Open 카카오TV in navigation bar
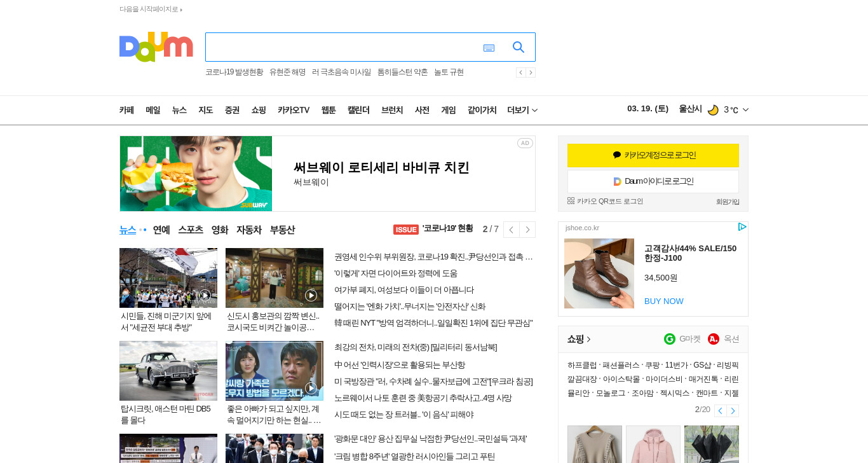This screenshot has height=463, width=868. [294, 110]
